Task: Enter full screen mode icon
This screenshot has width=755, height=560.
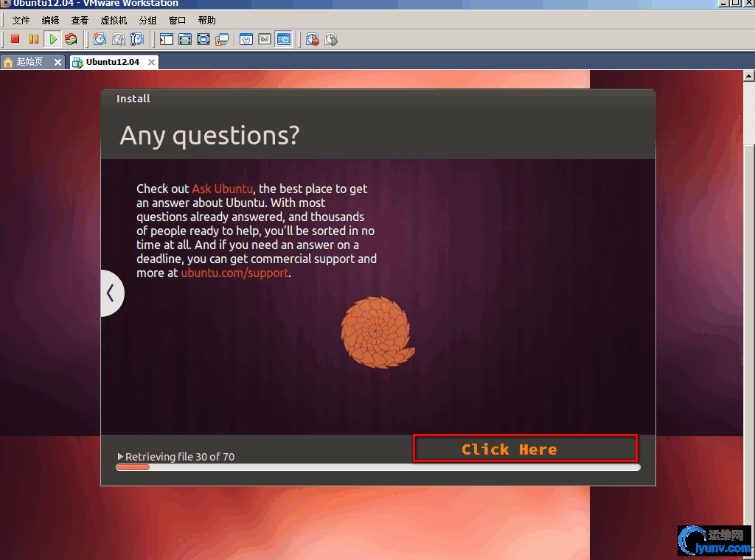Action: click(203, 39)
